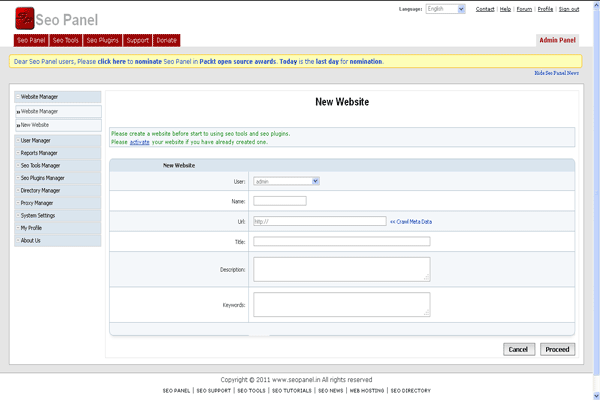600x400 pixels.
Task: Click the Seo Panel logo icon
Action: coord(24,18)
